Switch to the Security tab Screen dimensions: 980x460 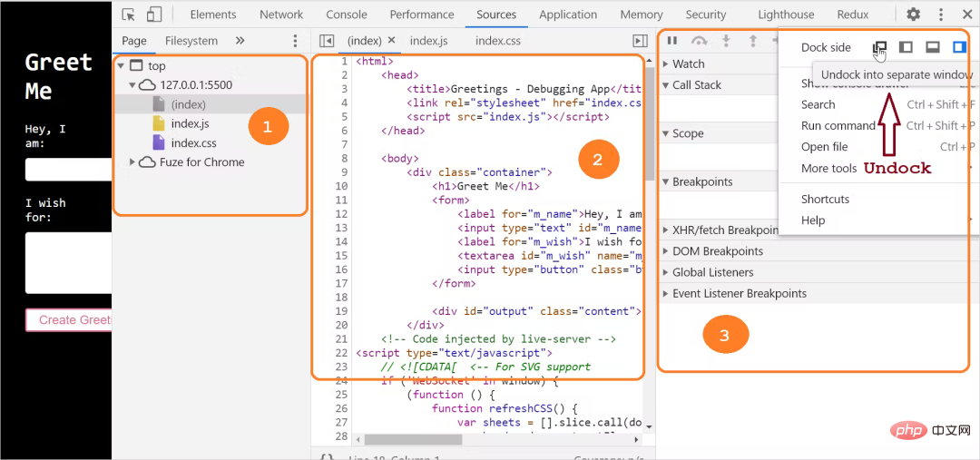706,15
